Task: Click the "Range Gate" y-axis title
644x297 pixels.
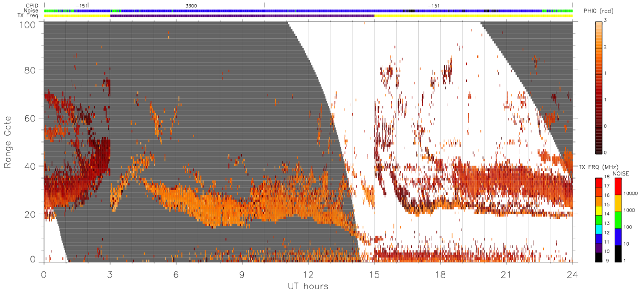Action: [8, 142]
